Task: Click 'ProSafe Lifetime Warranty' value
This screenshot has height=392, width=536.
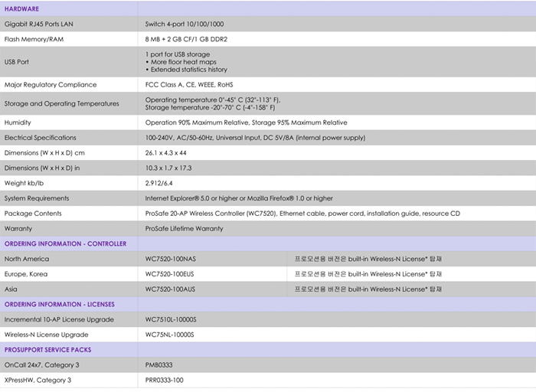Action: tap(184, 229)
